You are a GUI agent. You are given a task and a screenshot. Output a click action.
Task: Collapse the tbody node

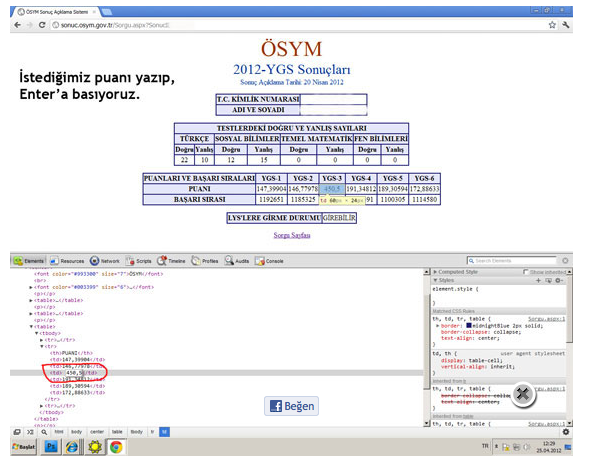pyautogui.click(x=36, y=333)
